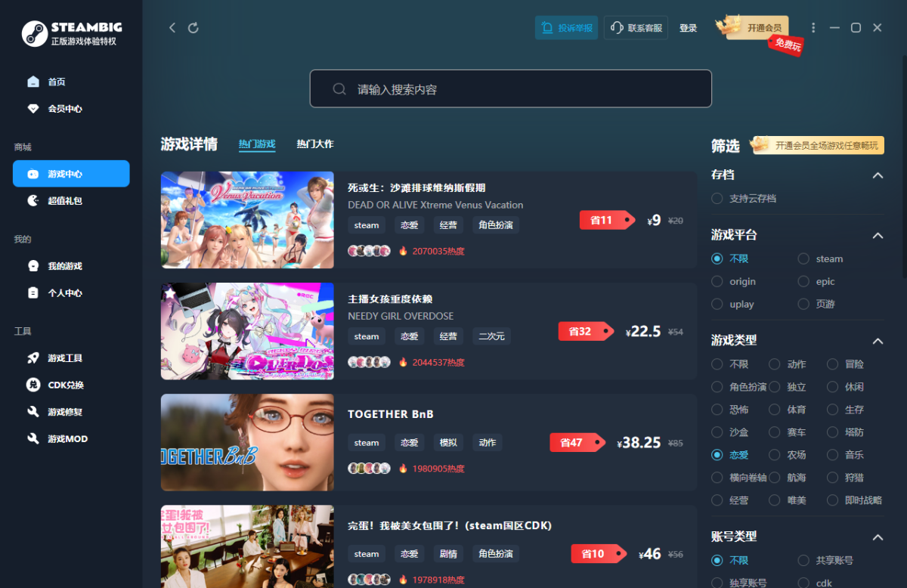Open the three-dot more options menu
Image resolution: width=907 pixels, height=588 pixels.
click(813, 28)
